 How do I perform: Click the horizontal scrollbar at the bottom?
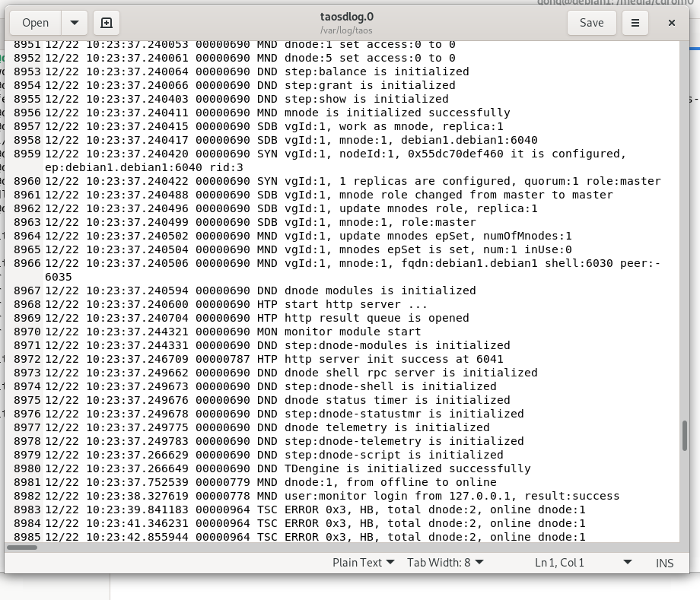[x=21, y=547]
